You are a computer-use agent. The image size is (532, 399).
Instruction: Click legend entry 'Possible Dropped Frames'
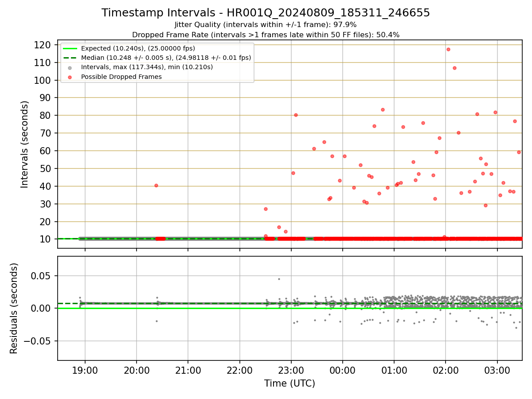(121, 77)
